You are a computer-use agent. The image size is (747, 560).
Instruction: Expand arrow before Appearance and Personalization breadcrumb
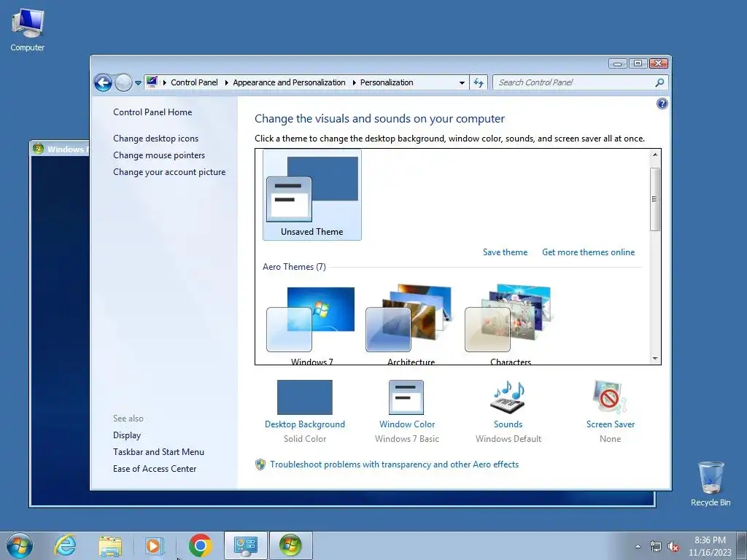coord(226,83)
